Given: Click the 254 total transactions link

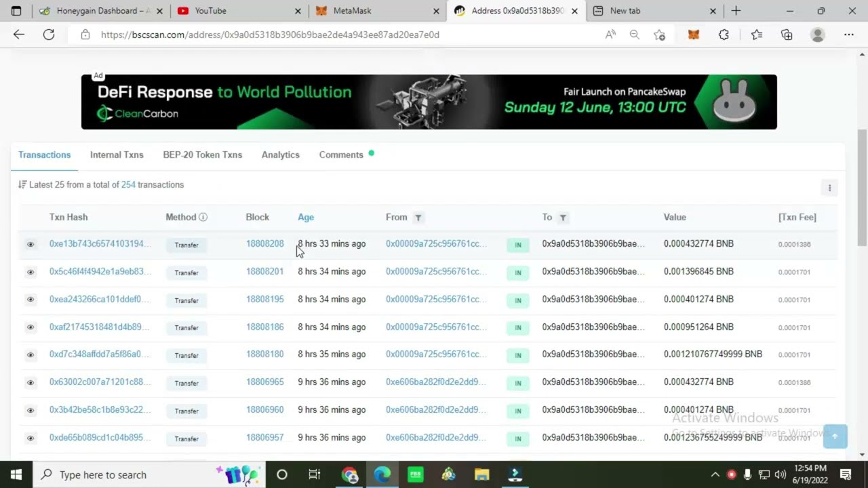Looking at the screenshot, I should tap(128, 184).
